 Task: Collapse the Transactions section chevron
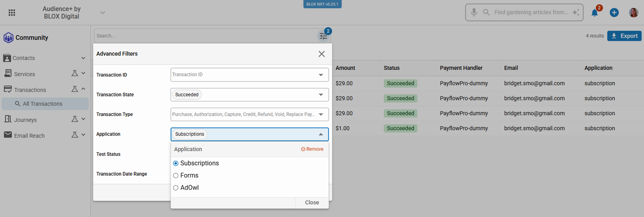click(83, 89)
